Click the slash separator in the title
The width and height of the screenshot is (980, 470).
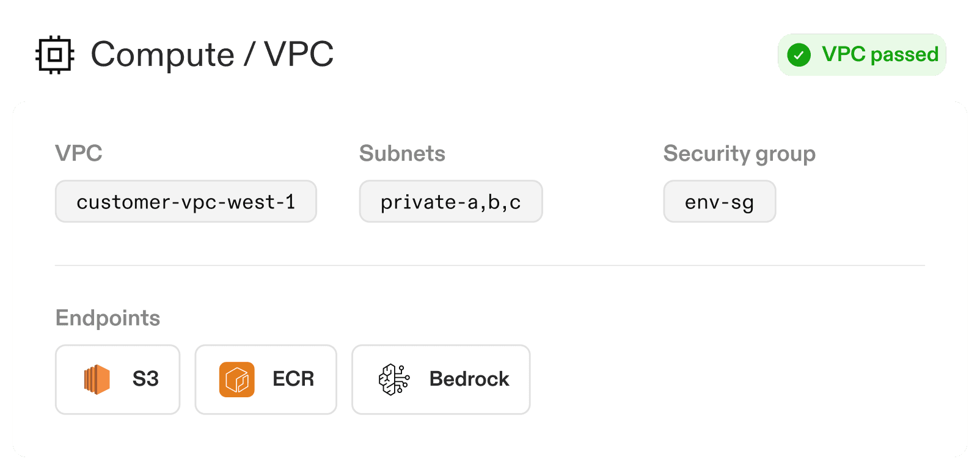(249, 55)
